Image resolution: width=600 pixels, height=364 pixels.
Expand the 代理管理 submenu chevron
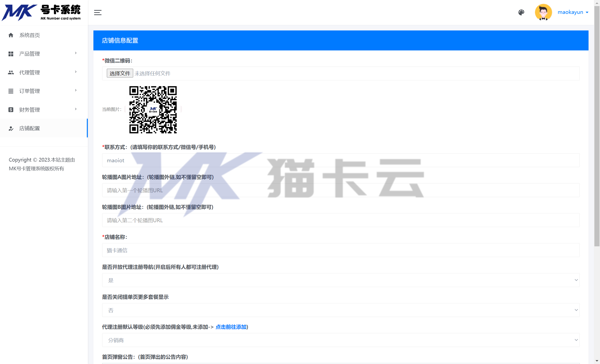coord(76,72)
